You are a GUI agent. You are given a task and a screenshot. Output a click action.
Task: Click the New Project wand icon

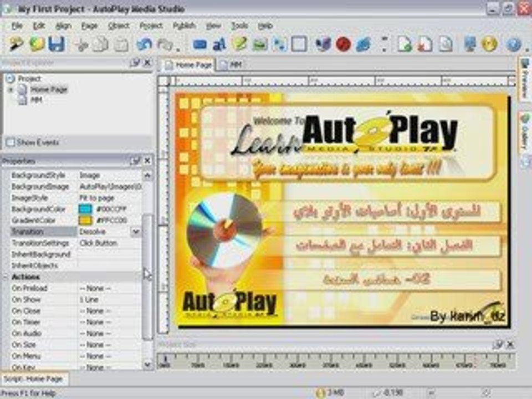[16, 44]
